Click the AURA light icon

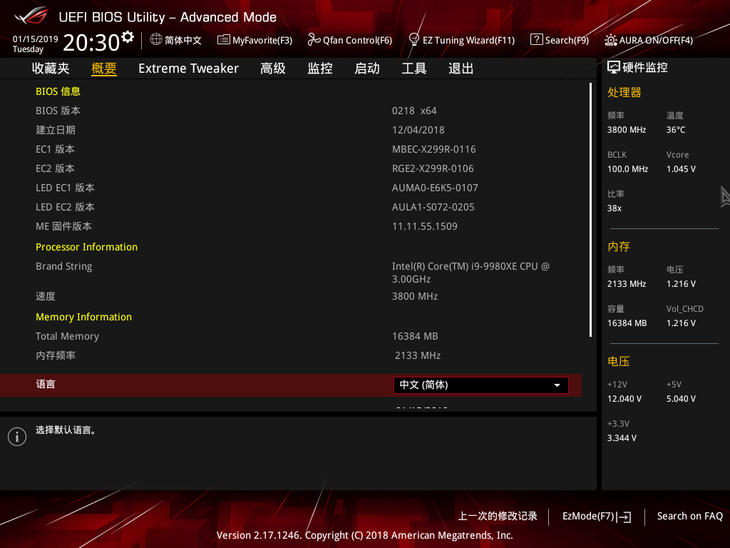[611, 40]
